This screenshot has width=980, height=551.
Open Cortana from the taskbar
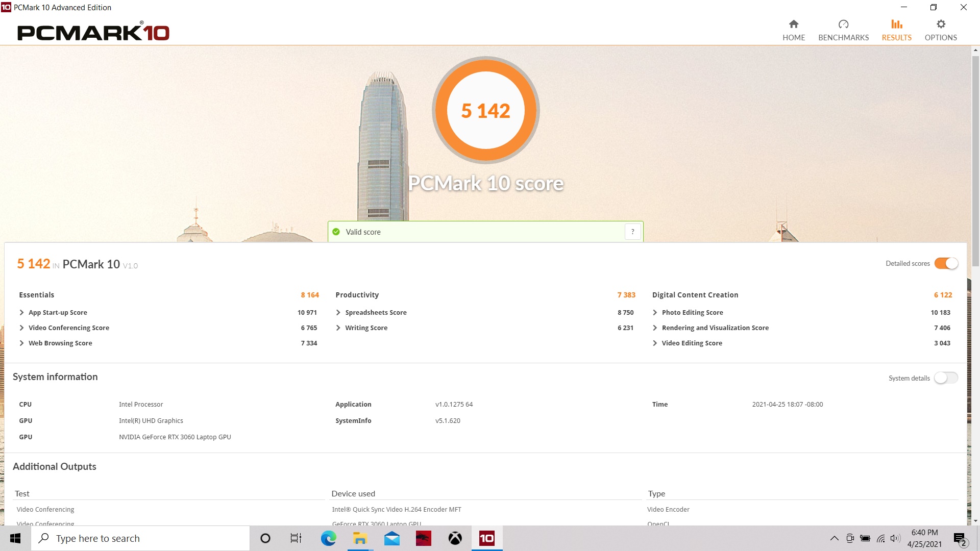(x=265, y=538)
